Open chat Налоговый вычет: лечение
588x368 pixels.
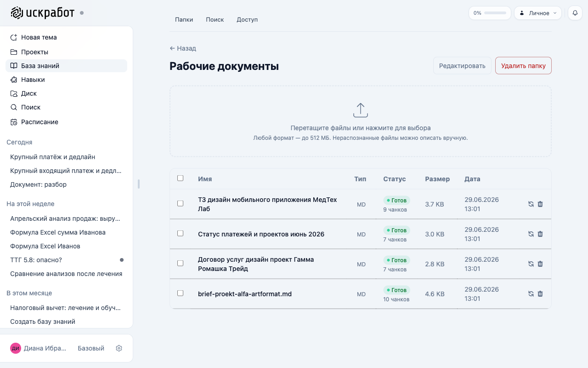(x=66, y=308)
